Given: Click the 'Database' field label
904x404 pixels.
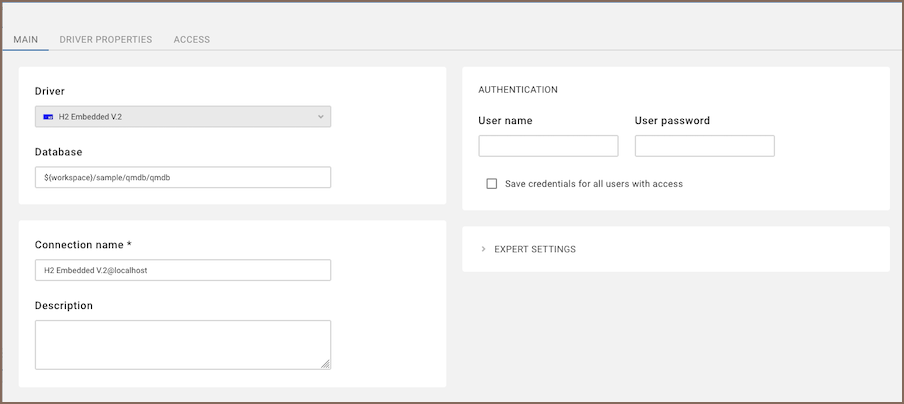Looking at the screenshot, I should [58, 152].
